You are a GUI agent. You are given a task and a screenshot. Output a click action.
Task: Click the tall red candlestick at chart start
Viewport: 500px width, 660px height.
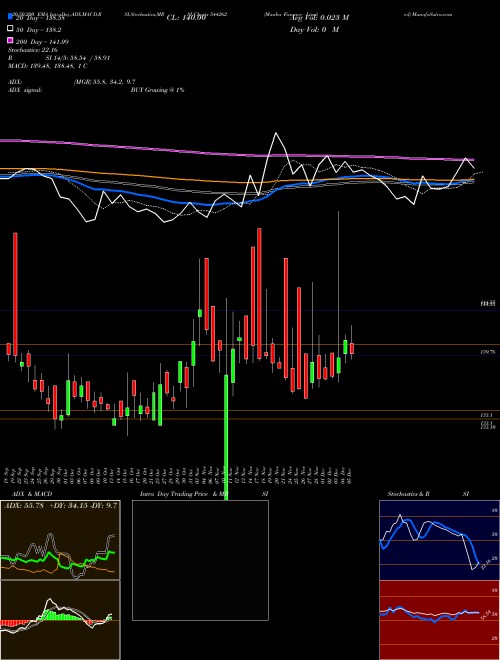(15, 294)
